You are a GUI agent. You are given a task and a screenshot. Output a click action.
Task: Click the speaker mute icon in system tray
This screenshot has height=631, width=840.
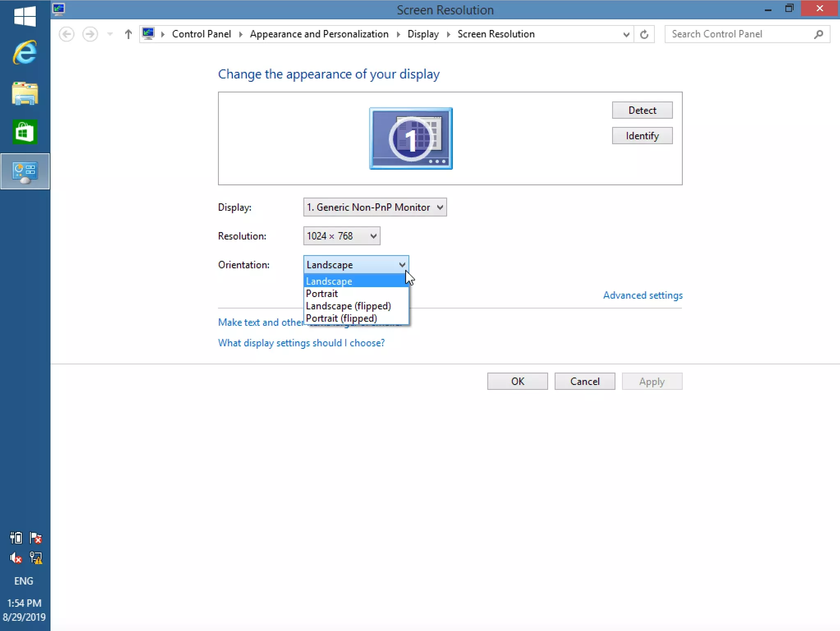(14, 558)
